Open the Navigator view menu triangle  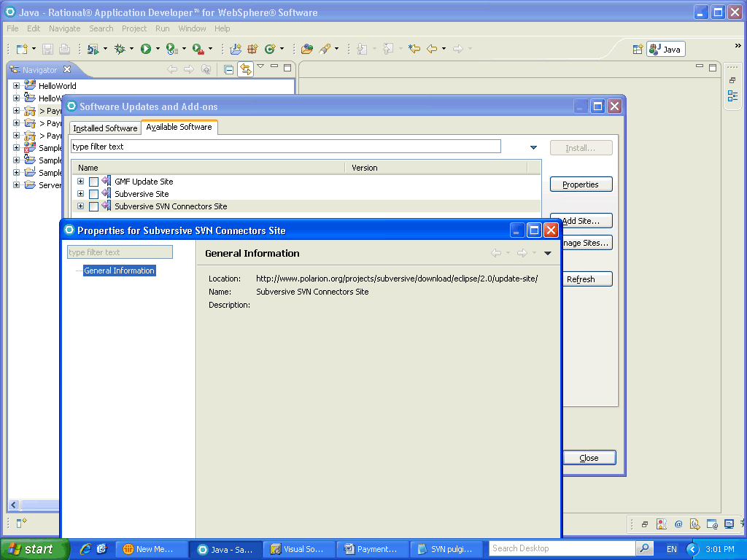click(x=260, y=66)
